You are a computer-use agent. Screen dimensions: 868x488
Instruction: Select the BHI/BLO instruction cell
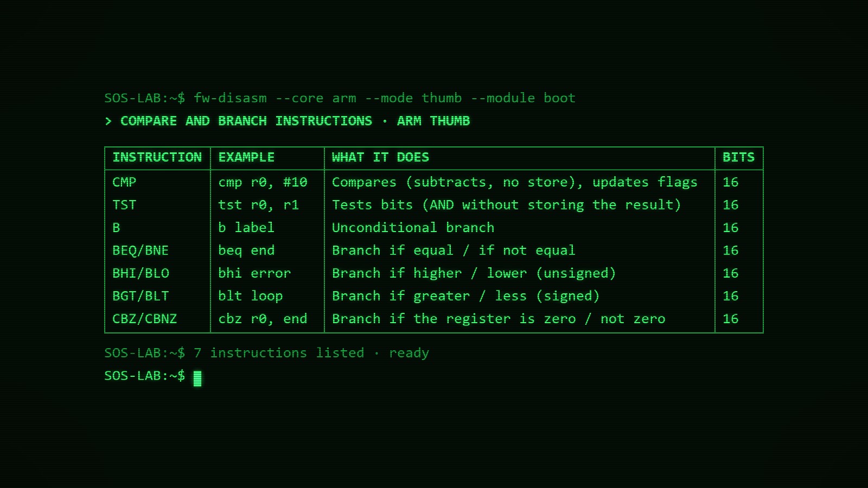[x=141, y=273]
